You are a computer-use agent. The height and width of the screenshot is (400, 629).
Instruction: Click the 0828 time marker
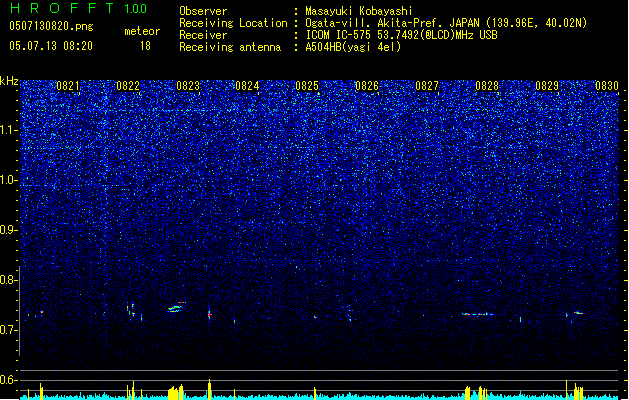pyautogui.click(x=487, y=85)
